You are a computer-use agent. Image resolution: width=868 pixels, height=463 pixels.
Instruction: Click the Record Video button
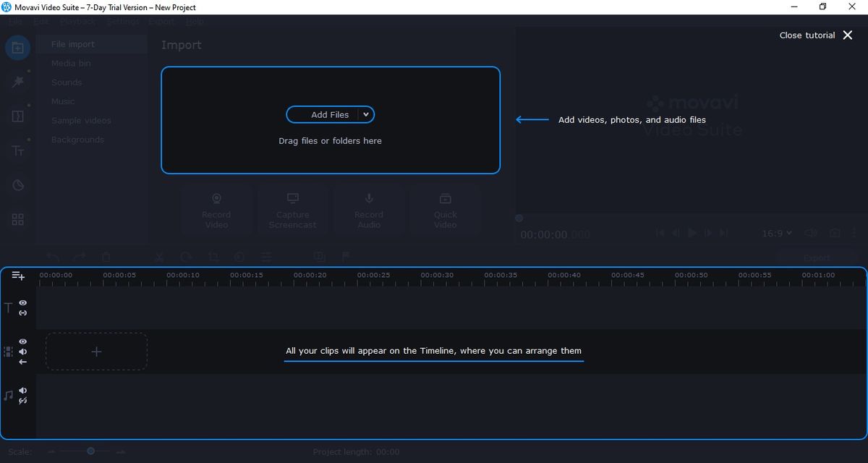tap(216, 210)
